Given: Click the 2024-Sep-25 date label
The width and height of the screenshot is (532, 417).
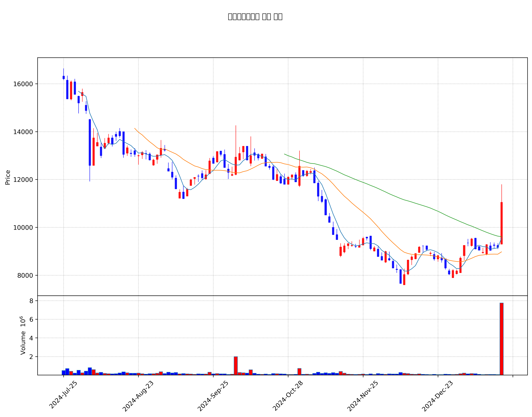Looking at the screenshot, I should pos(213,396).
